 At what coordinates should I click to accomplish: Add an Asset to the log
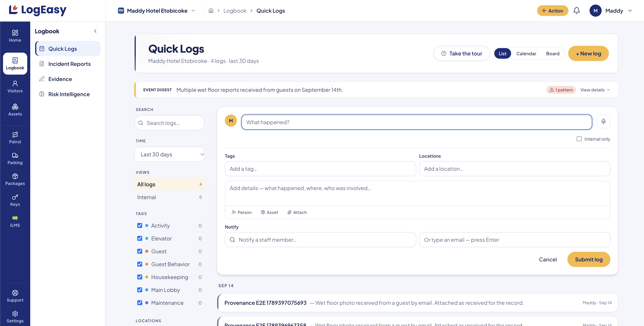point(269,212)
